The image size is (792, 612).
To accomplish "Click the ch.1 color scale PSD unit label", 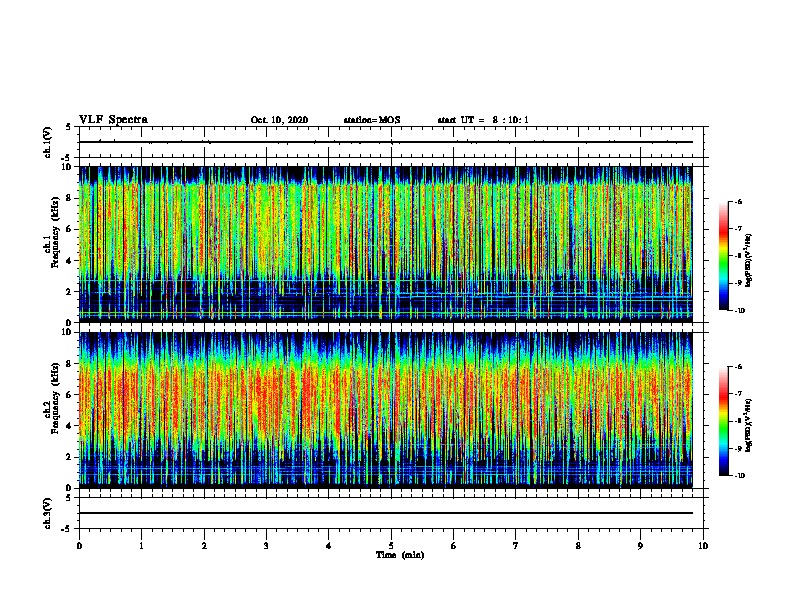I will (x=749, y=260).
